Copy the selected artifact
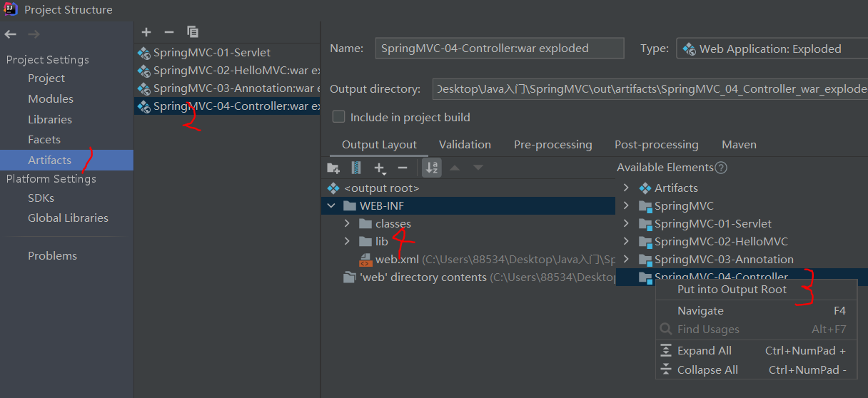The height and width of the screenshot is (398, 868). [193, 32]
